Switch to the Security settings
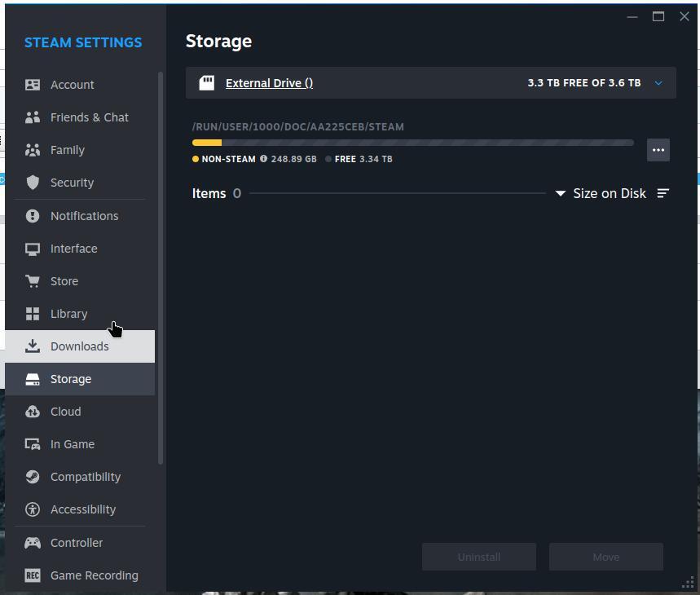The width and height of the screenshot is (700, 595). coord(80,183)
